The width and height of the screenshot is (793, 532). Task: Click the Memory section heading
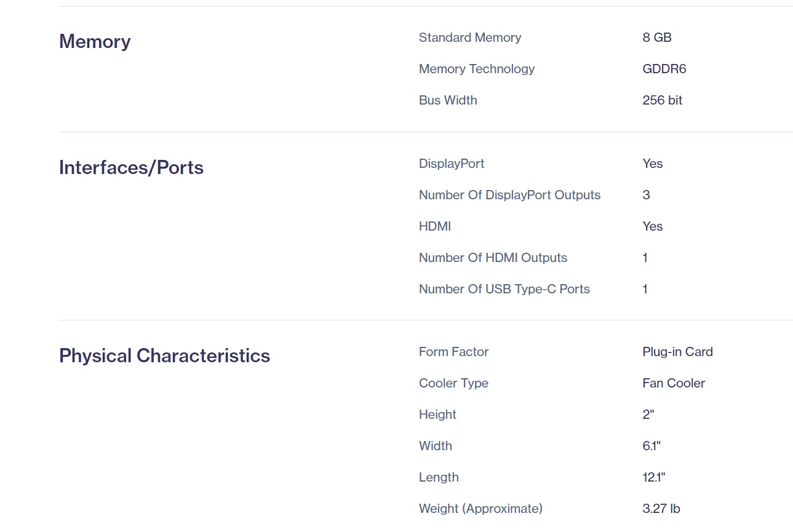pyautogui.click(x=95, y=42)
